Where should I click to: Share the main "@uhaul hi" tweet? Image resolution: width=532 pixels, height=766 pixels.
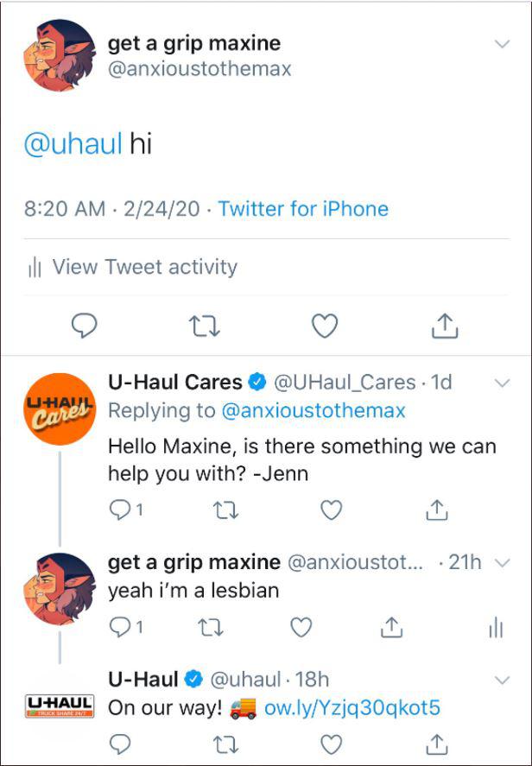click(444, 326)
